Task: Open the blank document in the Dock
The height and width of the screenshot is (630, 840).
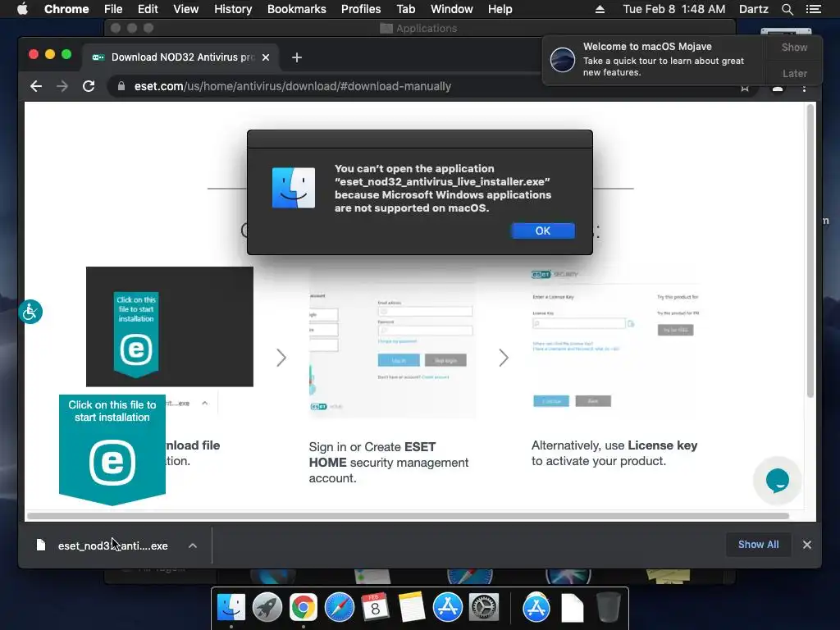Action: (x=572, y=608)
